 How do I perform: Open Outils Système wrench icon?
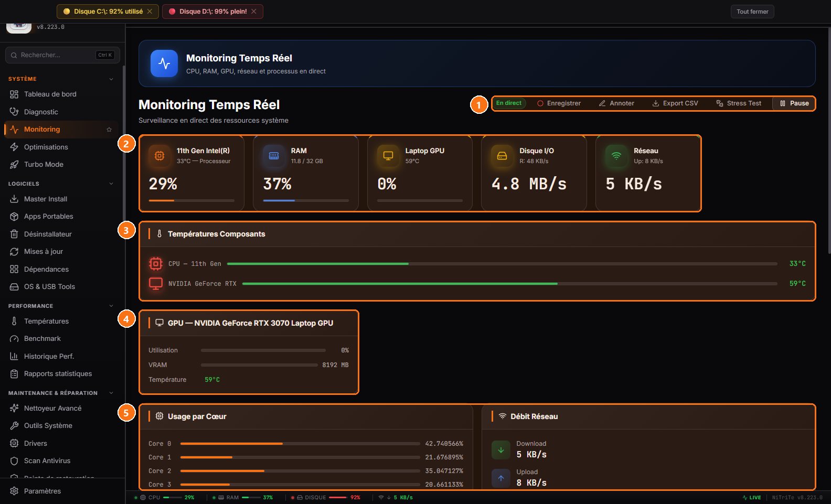point(14,426)
